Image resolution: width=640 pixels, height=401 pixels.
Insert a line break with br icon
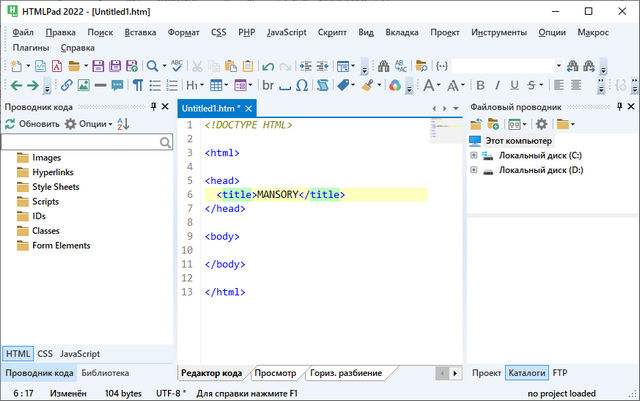click(268, 85)
